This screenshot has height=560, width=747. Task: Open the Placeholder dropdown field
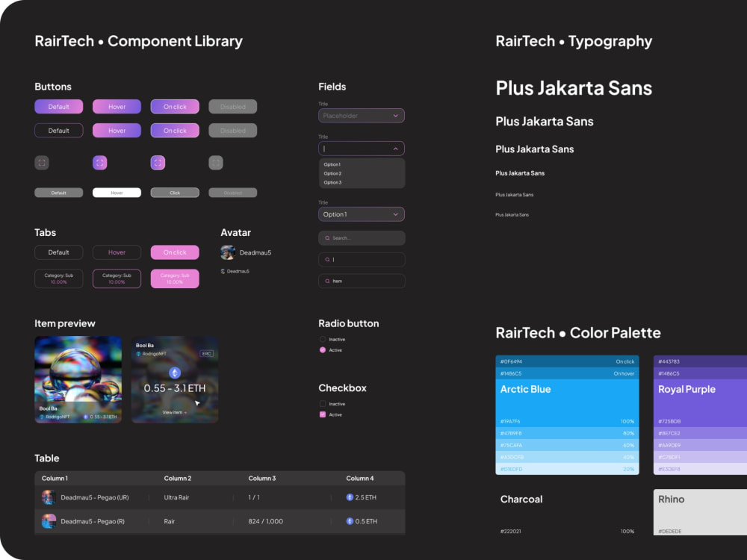pos(362,116)
